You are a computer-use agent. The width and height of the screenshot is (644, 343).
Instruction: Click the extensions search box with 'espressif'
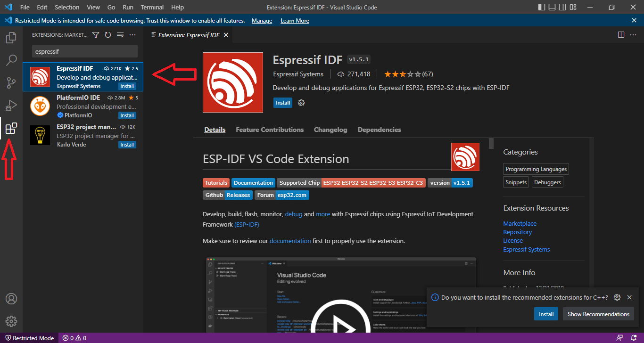85,51
